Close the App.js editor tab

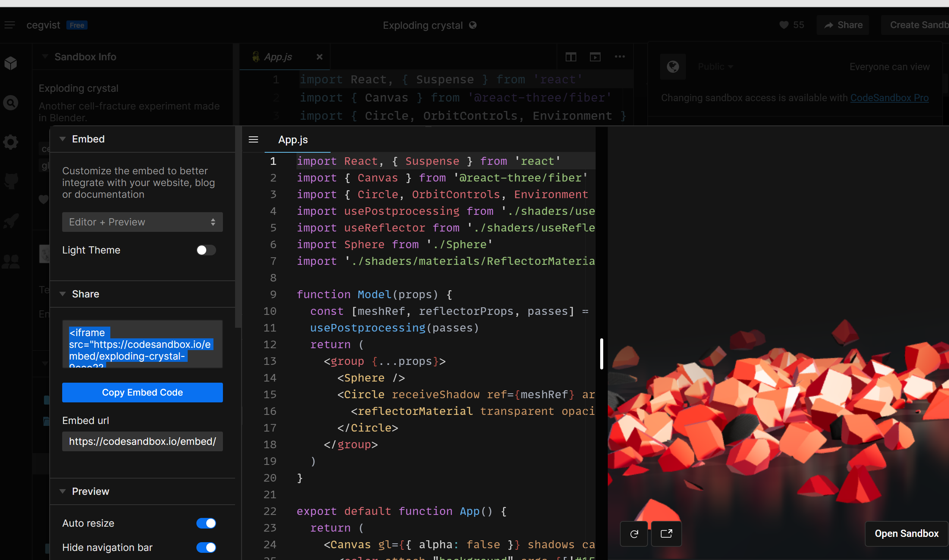coord(320,57)
